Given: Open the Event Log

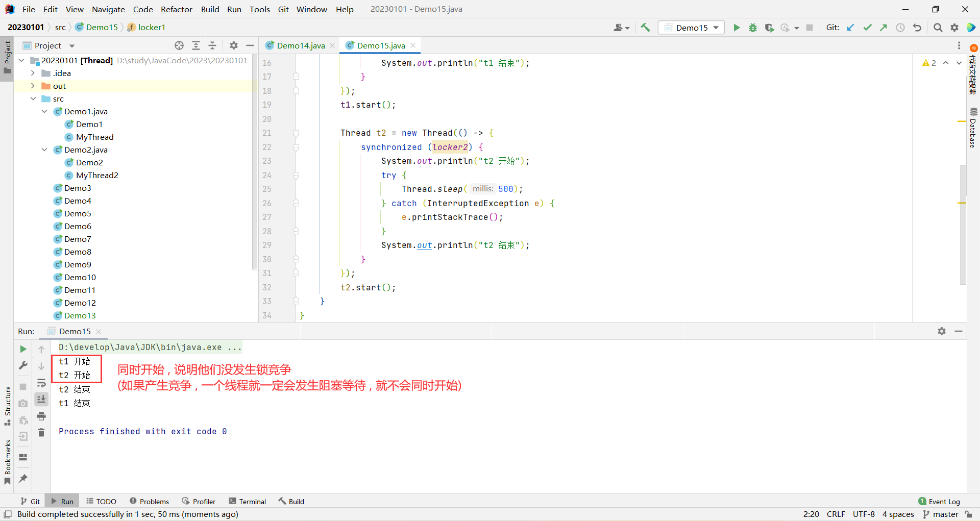Looking at the screenshot, I should coord(939,502).
